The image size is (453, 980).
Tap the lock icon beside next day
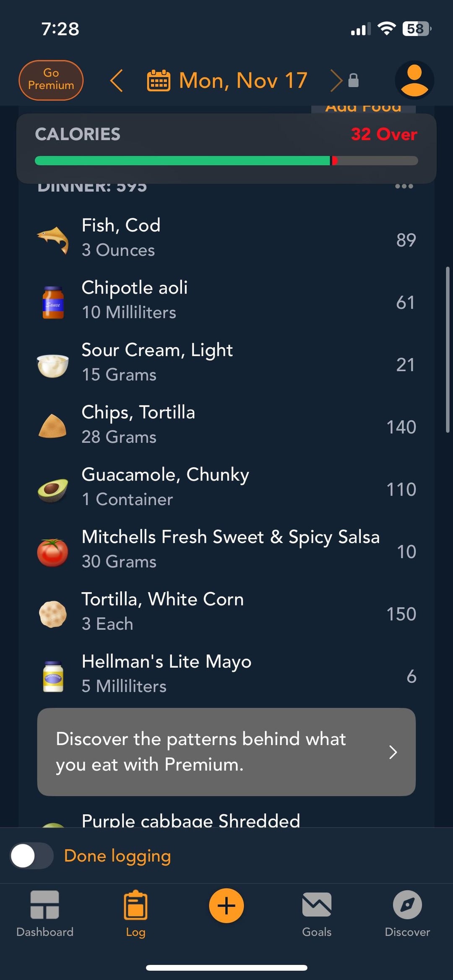pos(354,80)
